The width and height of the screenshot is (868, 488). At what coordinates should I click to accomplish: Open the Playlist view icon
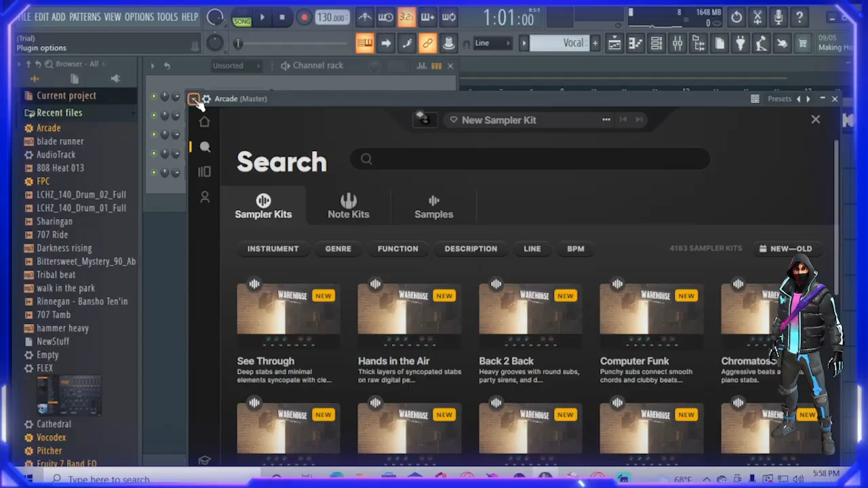(614, 43)
